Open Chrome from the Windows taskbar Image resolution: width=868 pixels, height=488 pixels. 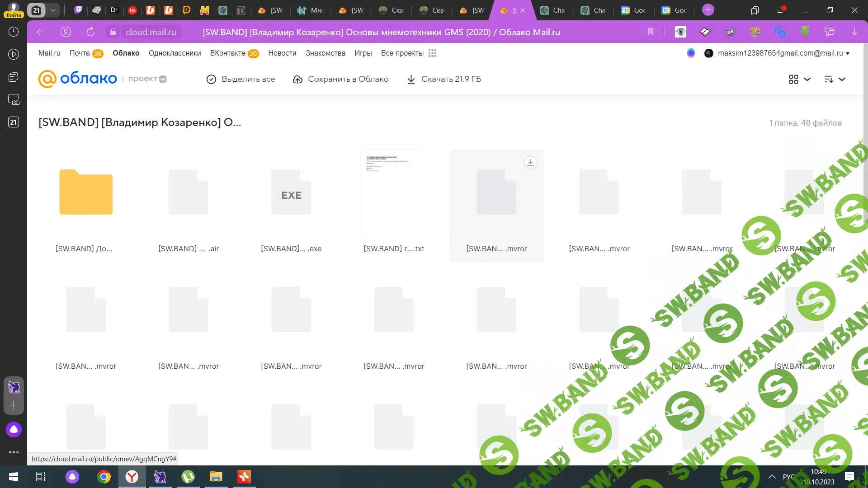pyautogui.click(x=104, y=477)
